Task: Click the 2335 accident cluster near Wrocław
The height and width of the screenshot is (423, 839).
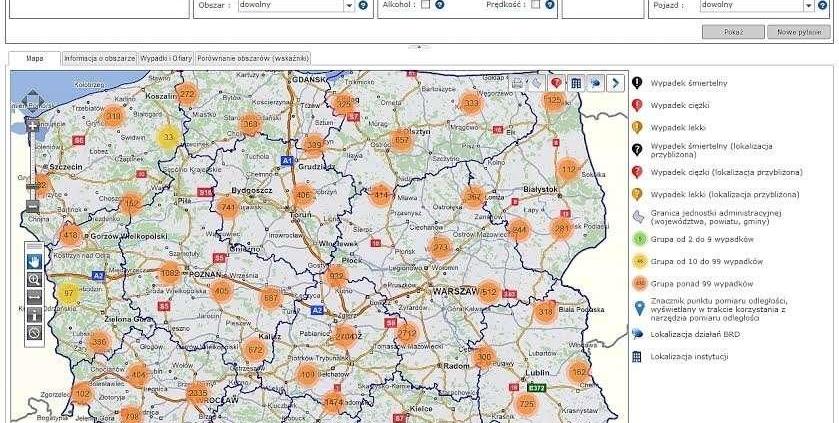Action: (x=198, y=394)
